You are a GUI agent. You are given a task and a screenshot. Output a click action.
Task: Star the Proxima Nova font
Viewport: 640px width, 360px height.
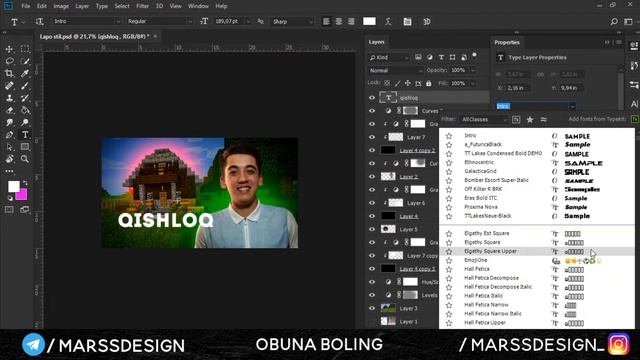pos(449,207)
